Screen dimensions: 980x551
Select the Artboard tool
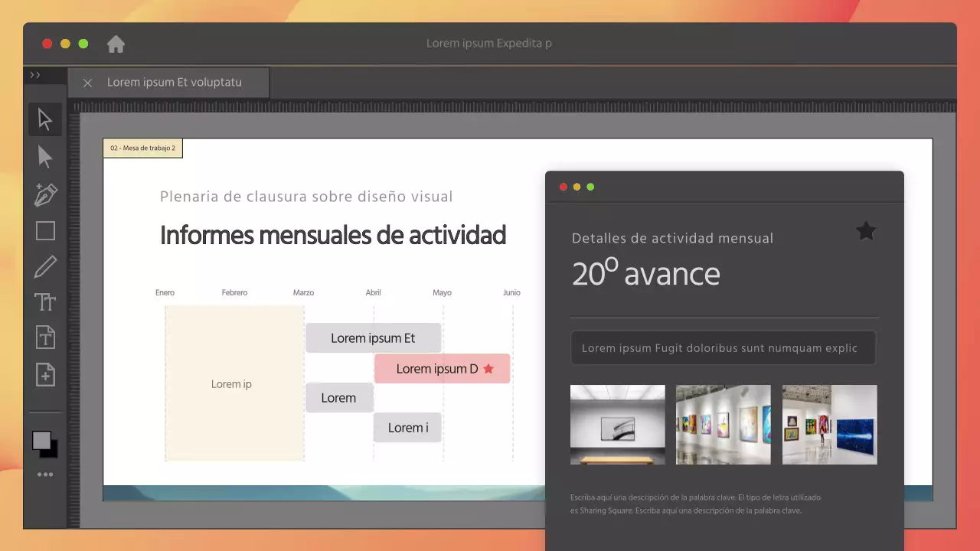click(x=44, y=337)
